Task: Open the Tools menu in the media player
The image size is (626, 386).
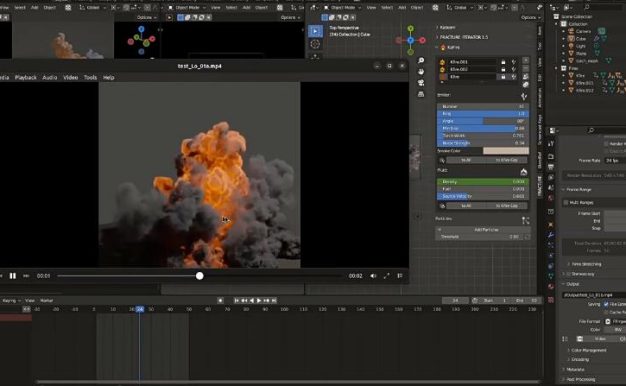Action: pos(90,77)
